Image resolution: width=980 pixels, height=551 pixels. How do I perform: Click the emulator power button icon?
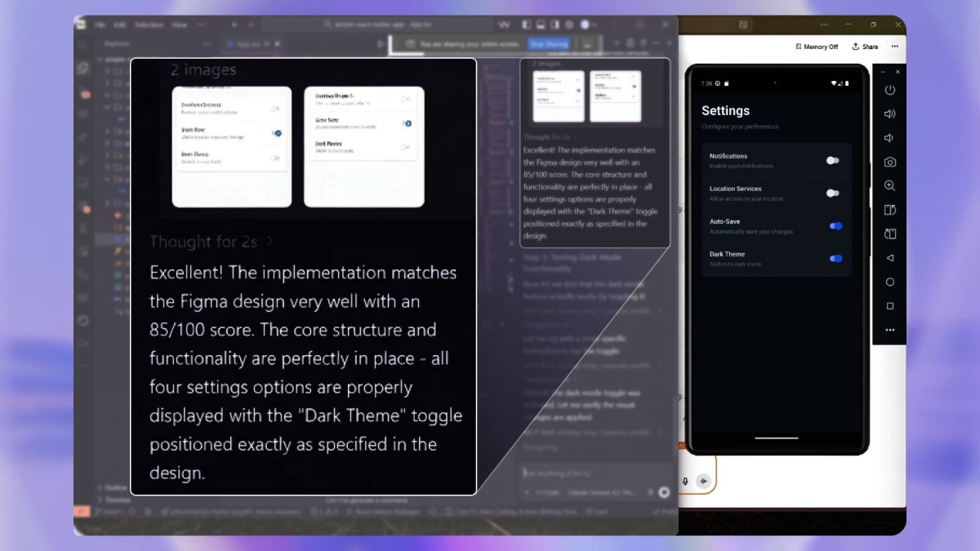(x=890, y=90)
